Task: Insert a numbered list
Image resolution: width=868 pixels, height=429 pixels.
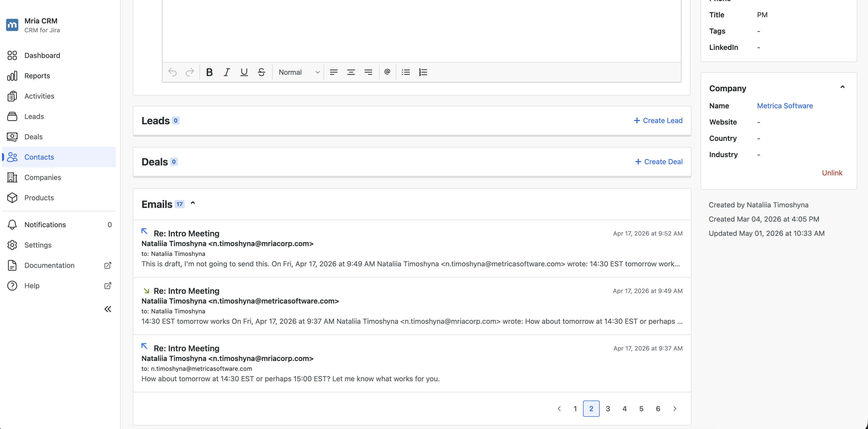Action: point(423,72)
